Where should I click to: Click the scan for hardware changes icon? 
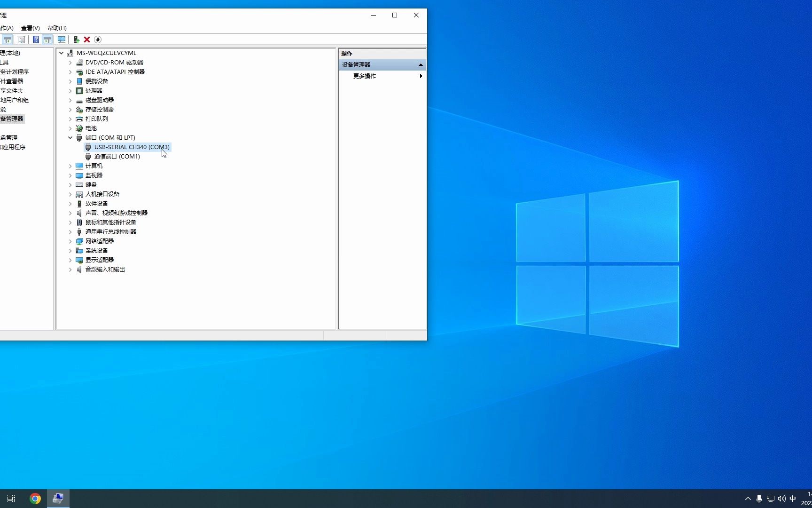(x=61, y=40)
